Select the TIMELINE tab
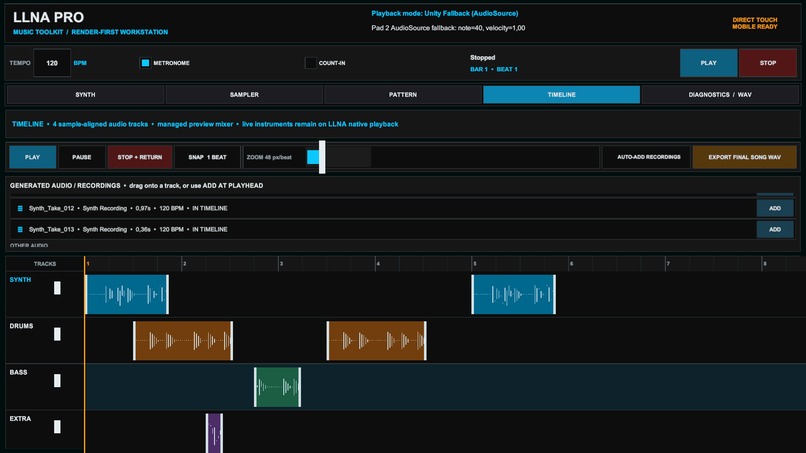The image size is (806, 453). pyautogui.click(x=561, y=95)
